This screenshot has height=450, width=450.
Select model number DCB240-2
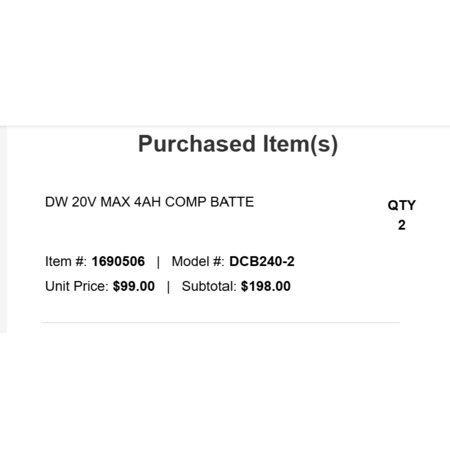(x=262, y=261)
